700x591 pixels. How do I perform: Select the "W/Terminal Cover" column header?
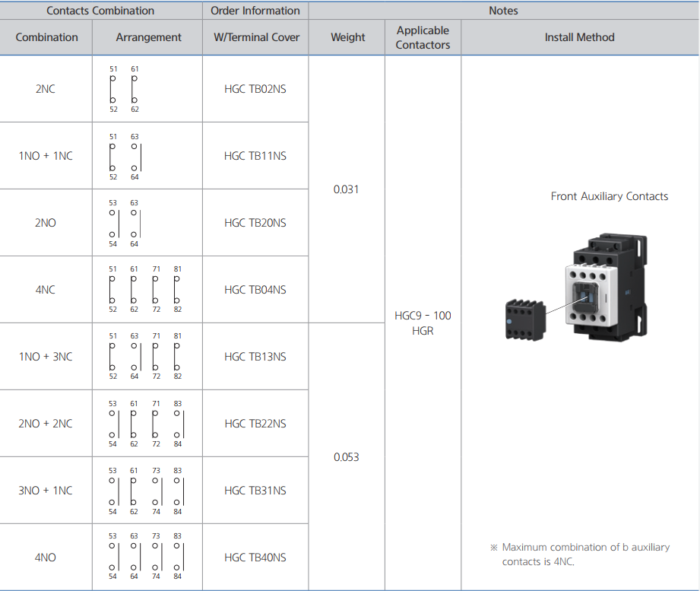256,37
